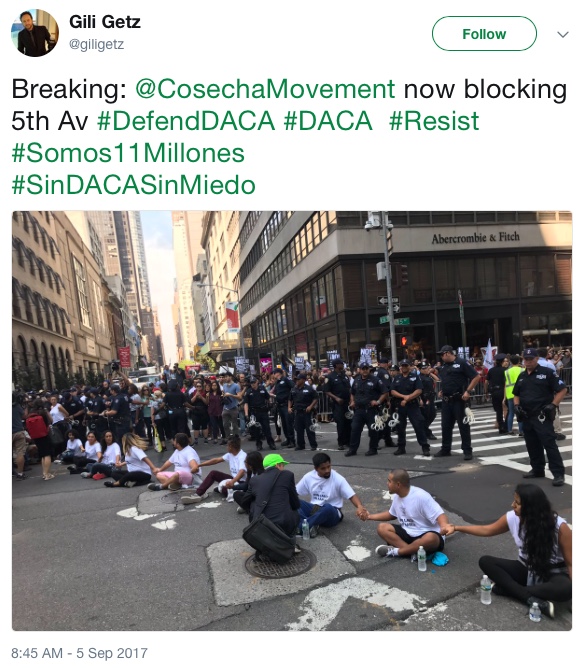The image size is (588, 668).
Task: Open the protest photo in the tweet
Action: tap(292, 421)
